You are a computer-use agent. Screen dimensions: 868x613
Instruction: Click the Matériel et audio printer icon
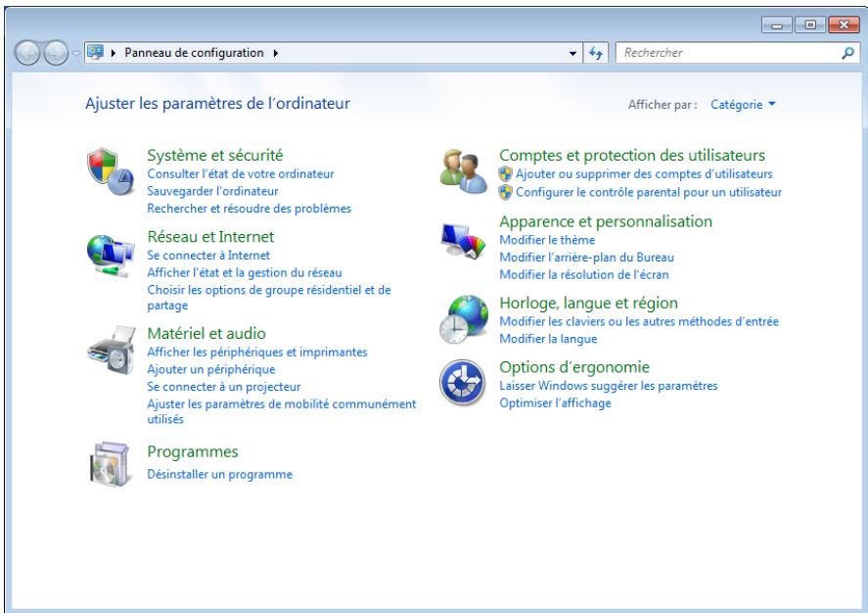coord(112,350)
